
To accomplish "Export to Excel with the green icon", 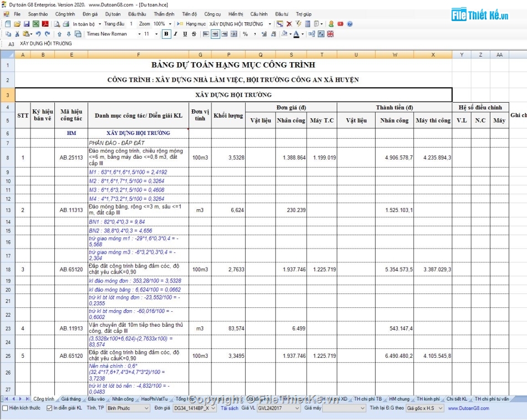I will 36,24.
